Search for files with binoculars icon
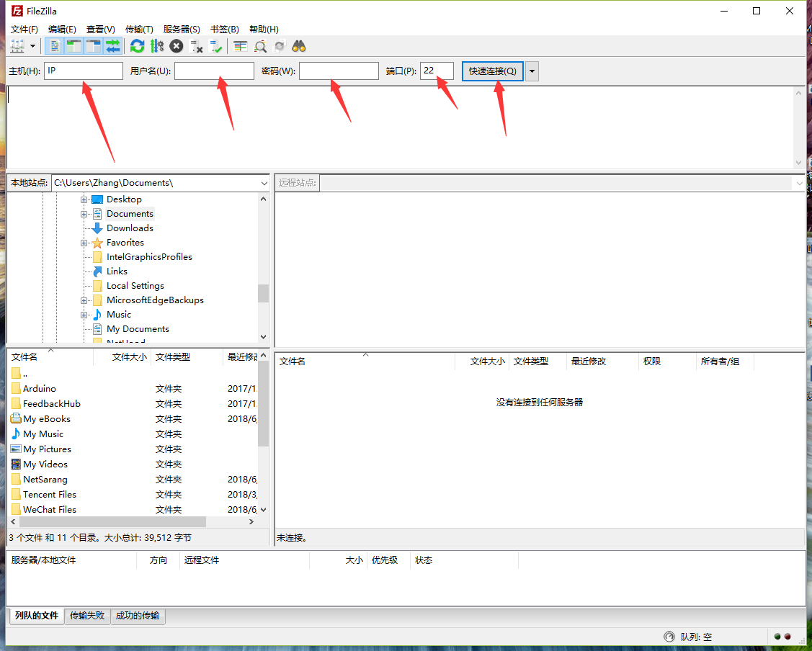812x651 pixels. click(299, 46)
